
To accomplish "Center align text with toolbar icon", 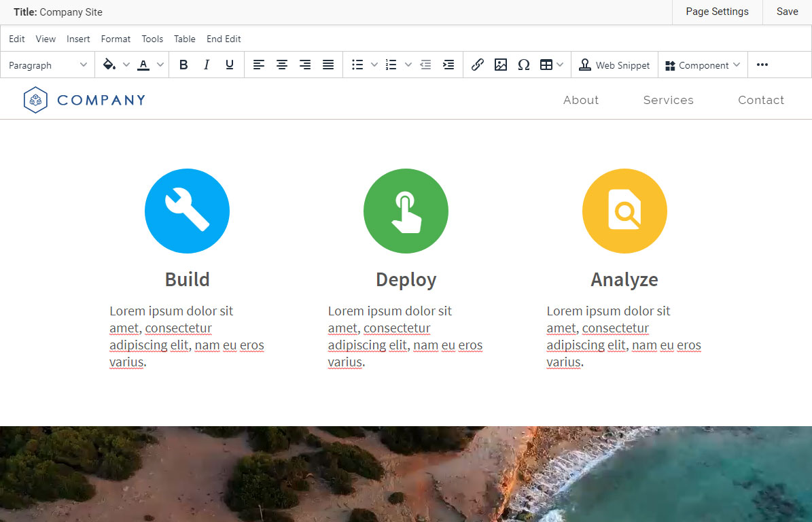I will click(282, 65).
